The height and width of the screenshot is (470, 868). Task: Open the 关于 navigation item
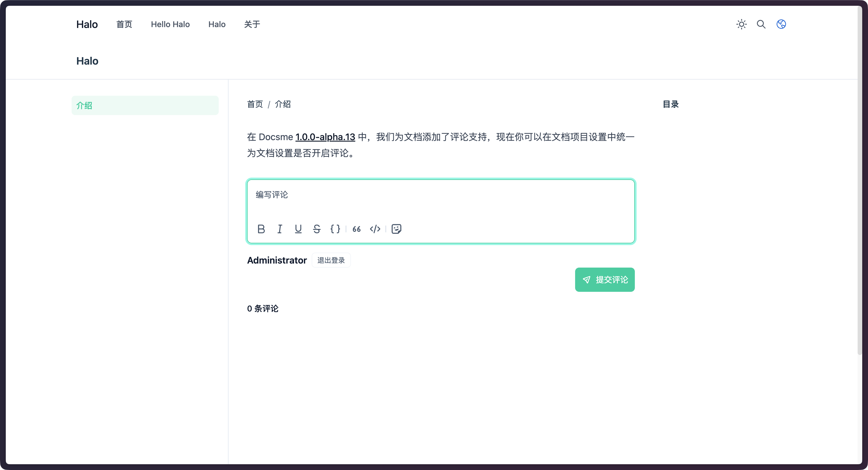coord(252,24)
